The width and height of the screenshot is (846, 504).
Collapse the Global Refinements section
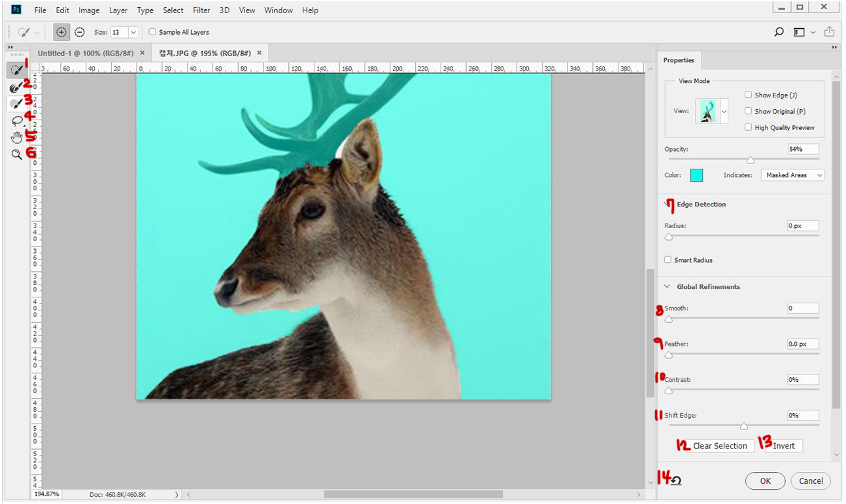point(668,286)
